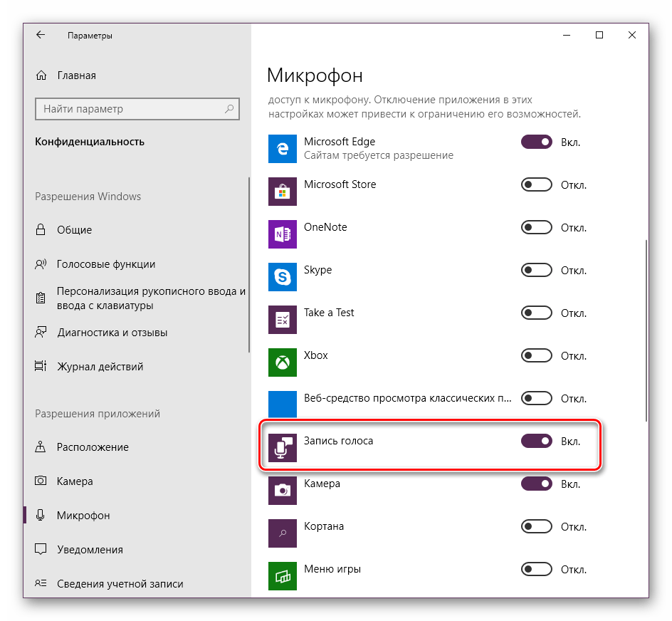Turn off Камера microphone toggle
The height and width of the screenshot is (621, 672).
(537, 484)
